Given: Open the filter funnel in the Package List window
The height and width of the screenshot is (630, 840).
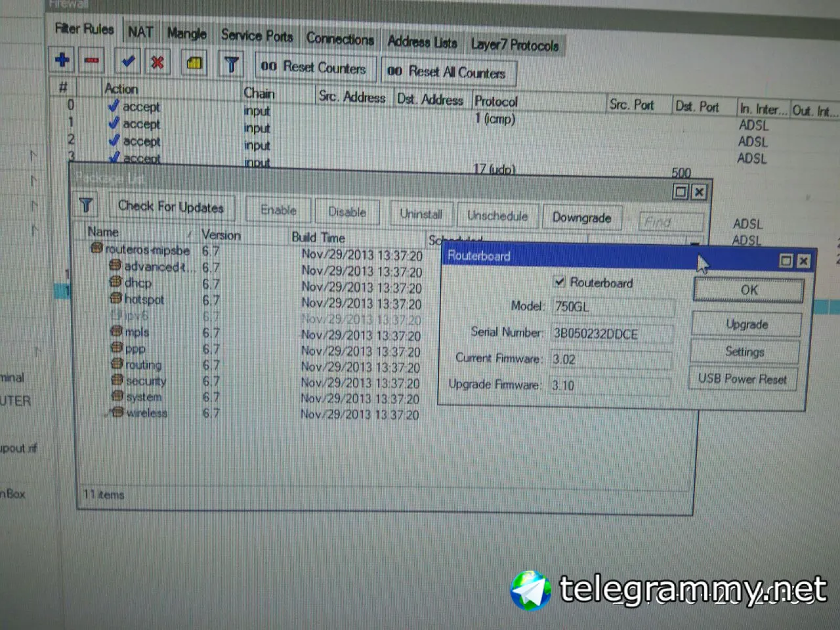Looking at the screenshot, I should click(86, 205).
